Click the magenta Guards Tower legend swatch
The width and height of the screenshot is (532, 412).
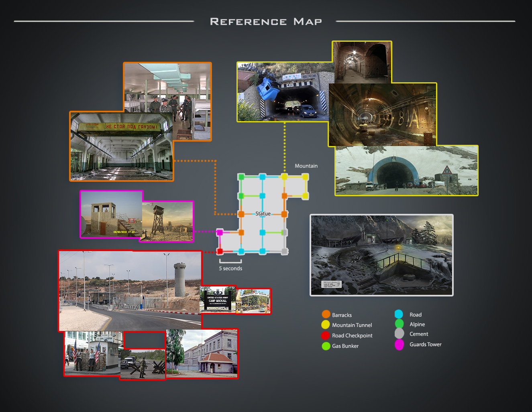coord(399,344)
